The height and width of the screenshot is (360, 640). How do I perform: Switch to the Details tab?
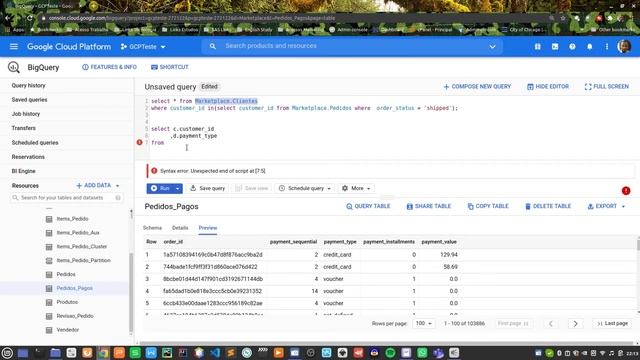point(180,228)
